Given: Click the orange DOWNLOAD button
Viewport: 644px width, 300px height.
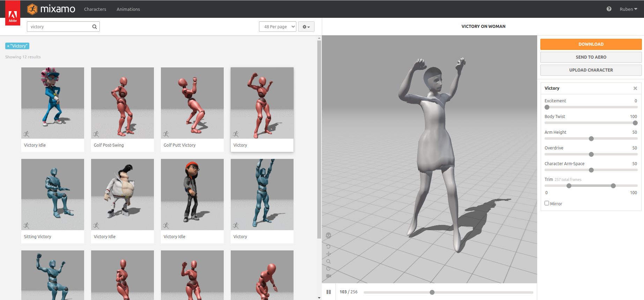Looking at the screenshot, I should pos(591,44).
